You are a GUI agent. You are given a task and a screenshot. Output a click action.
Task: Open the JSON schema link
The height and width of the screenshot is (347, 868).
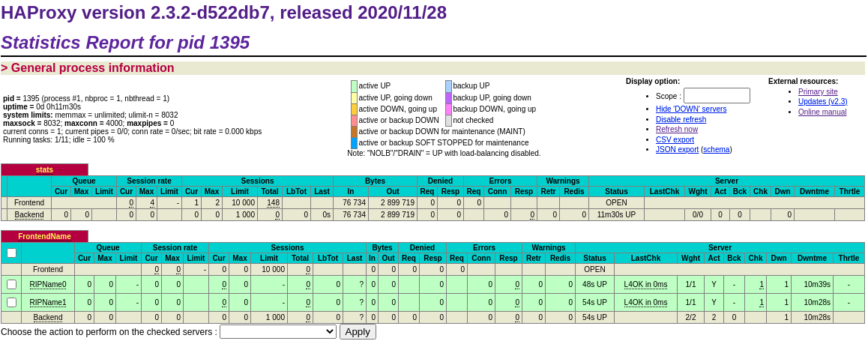pyautogui.click(x=717, y=149)
